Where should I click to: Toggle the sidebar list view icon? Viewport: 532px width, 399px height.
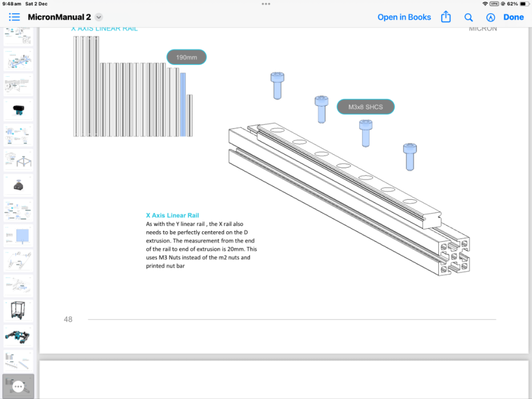(14, 17)
